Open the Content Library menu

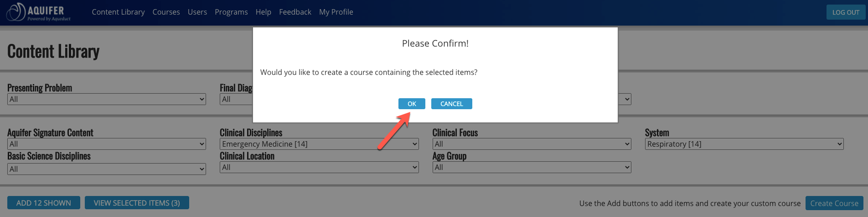tap(118, 12)
